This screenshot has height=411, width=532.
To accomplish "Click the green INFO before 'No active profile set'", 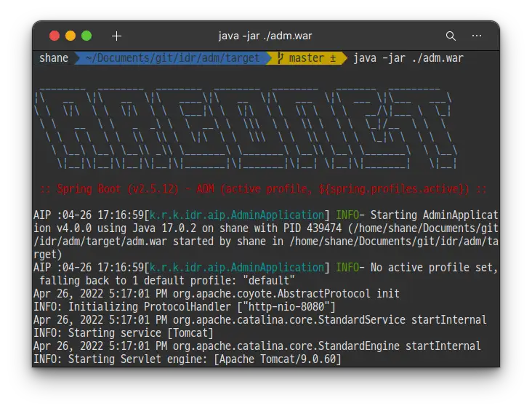I will (347, 268).
